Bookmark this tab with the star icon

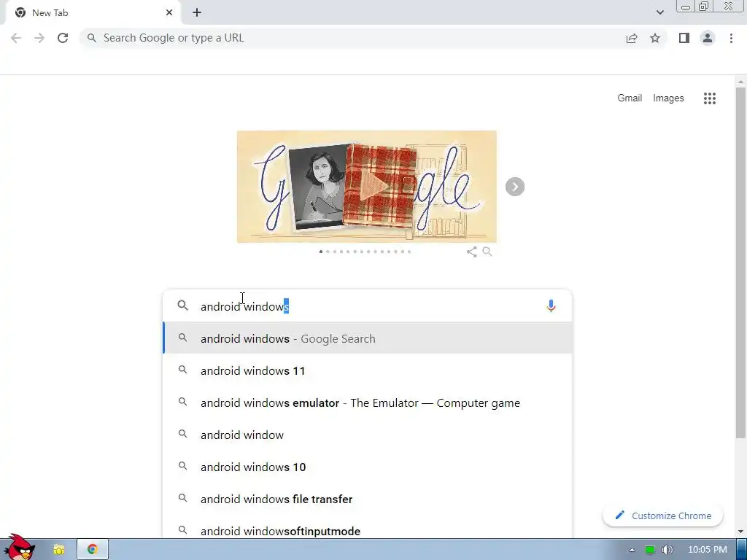pyautogui.click(x=655, y=38)
